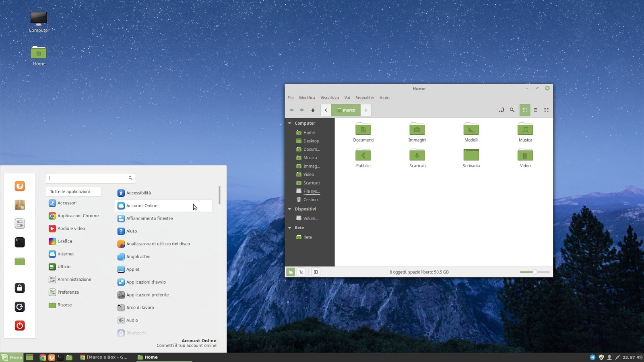Image resolution: width=644 pixels, height=362 pixels.
Task: Open System Settings switches icon in menu favorites
Action: tap(20, 223)
